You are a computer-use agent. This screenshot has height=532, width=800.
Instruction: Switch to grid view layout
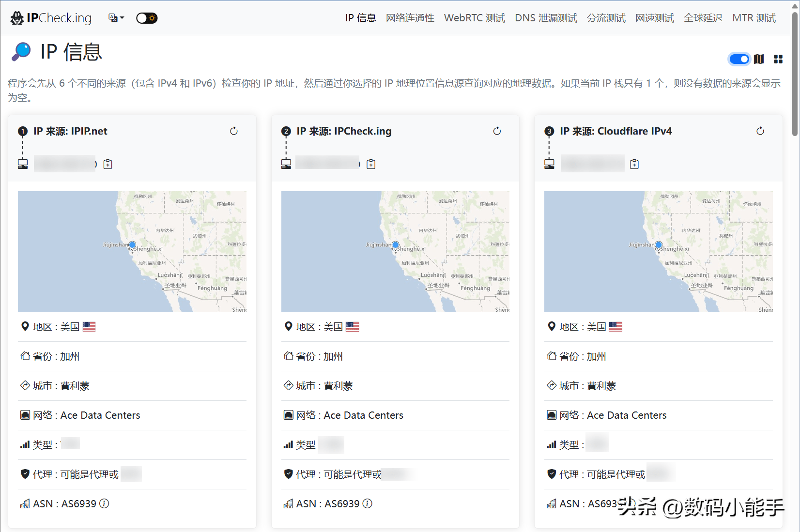(778, 59)
